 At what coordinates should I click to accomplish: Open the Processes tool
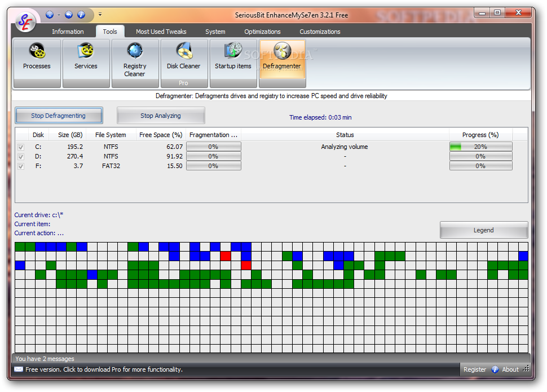click(x=37, y=63)
